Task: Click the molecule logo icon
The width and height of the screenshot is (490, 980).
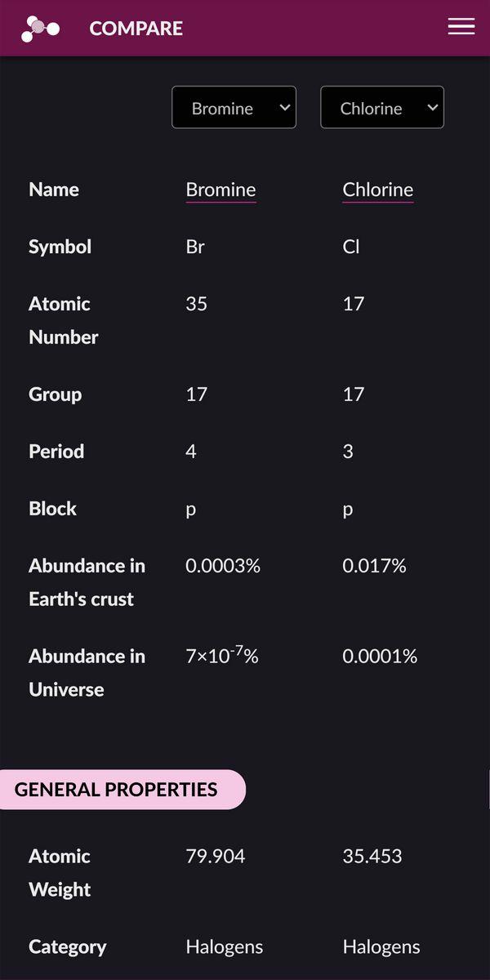Action: [40, 29]
